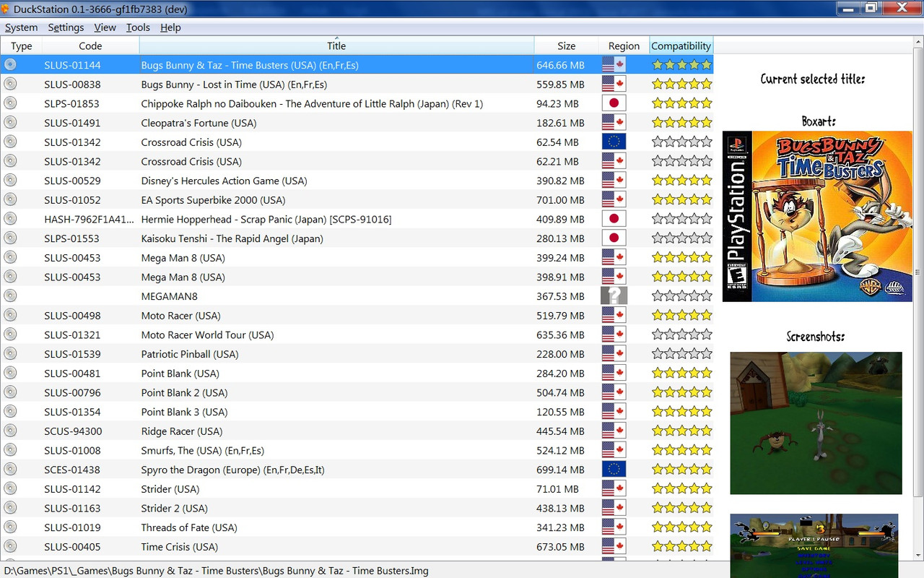Select Threads of Fate (USA) title
This screenshot has height=578, width=924.
(x=189, y=527)
